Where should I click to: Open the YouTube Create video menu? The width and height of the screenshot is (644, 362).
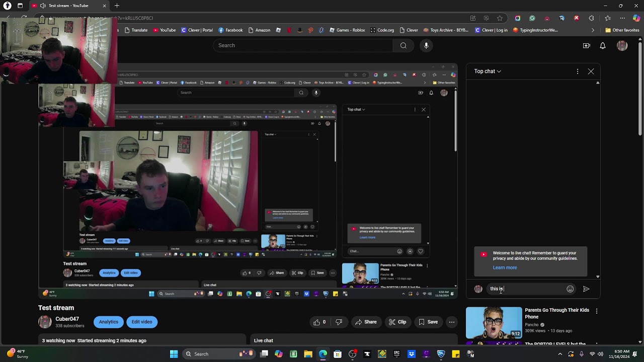tap(586, 46)
